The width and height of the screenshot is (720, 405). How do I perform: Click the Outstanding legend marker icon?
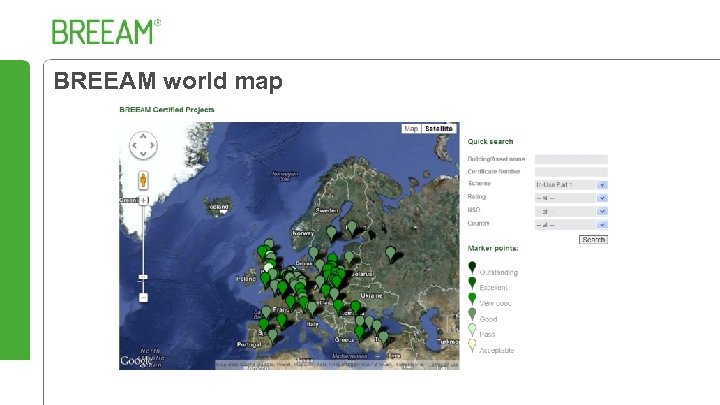[472, 268]
